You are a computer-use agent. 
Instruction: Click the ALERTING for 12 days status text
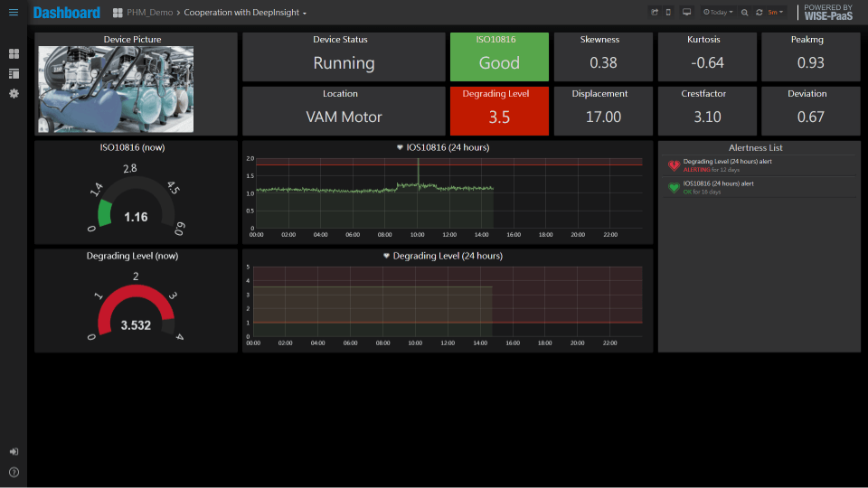point(712,170)
